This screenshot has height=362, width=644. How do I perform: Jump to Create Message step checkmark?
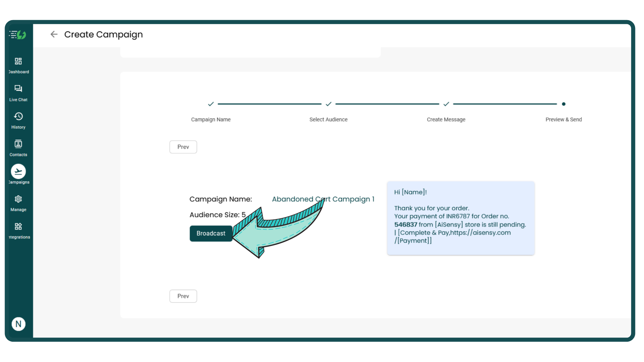tap(446, 104)
